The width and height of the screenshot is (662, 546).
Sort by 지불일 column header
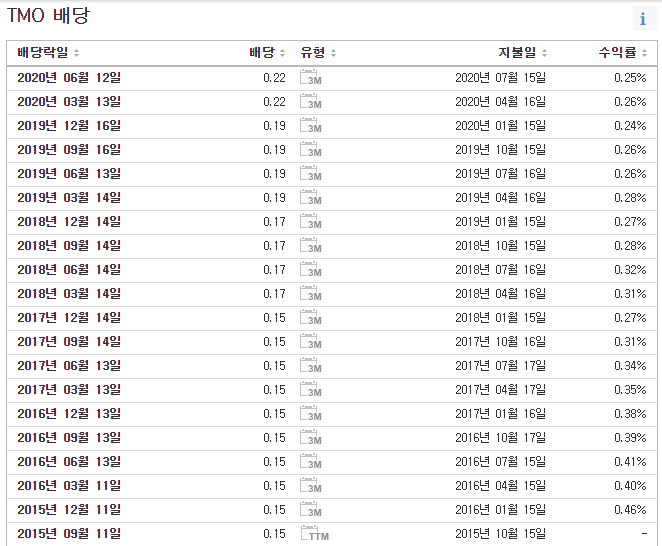tap(523, 53)
